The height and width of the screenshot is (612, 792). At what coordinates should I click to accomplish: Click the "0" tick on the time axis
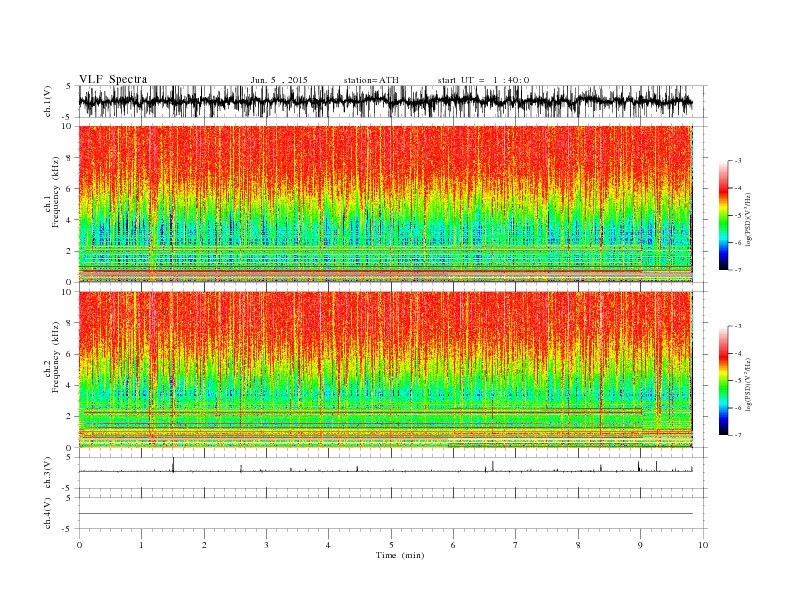click(x=79, y=545)
